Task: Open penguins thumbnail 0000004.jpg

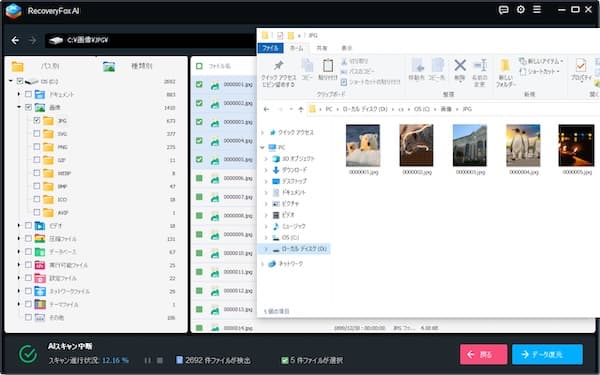Action: click(x=523, y=145)
